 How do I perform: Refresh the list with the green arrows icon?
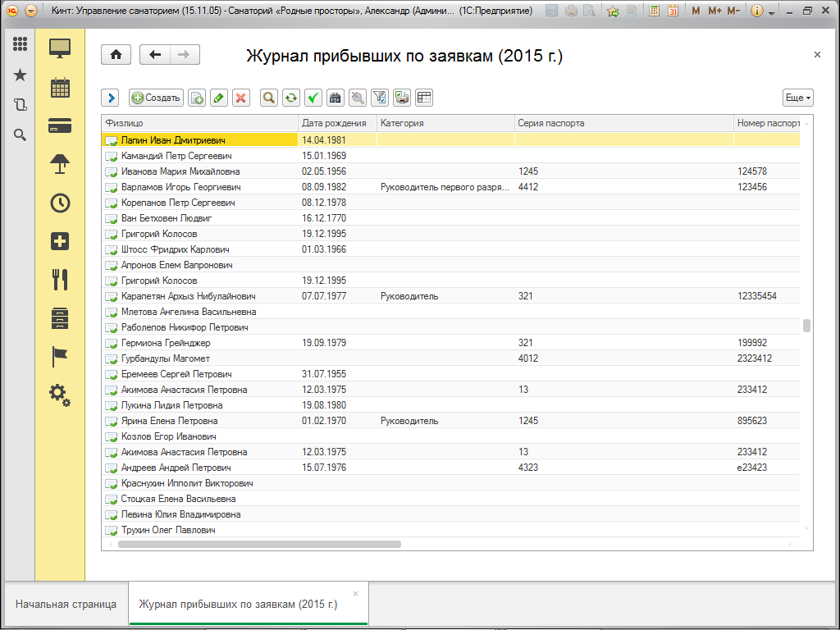tap(290, 98)
